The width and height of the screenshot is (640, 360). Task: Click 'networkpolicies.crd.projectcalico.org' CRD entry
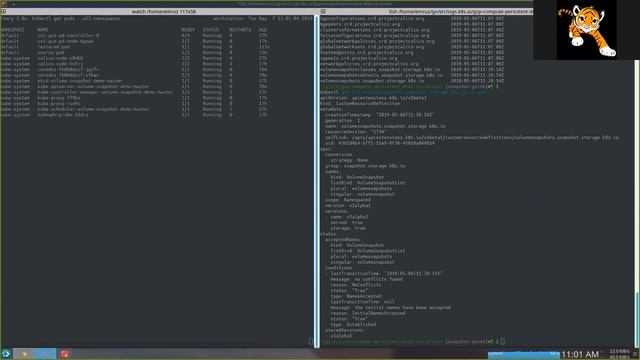coord(369,64)
